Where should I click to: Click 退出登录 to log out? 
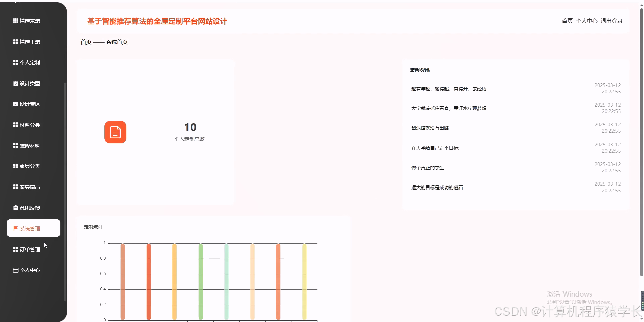point(611,21)
